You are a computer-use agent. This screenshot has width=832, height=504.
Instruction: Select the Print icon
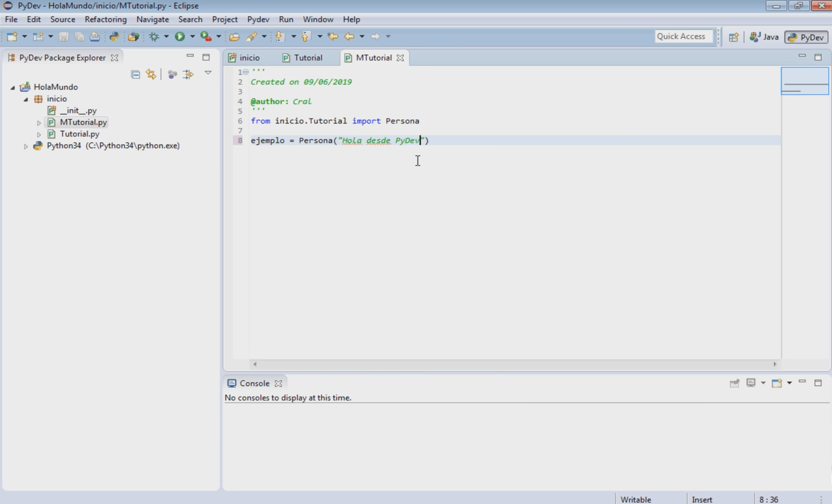(95, 36)
